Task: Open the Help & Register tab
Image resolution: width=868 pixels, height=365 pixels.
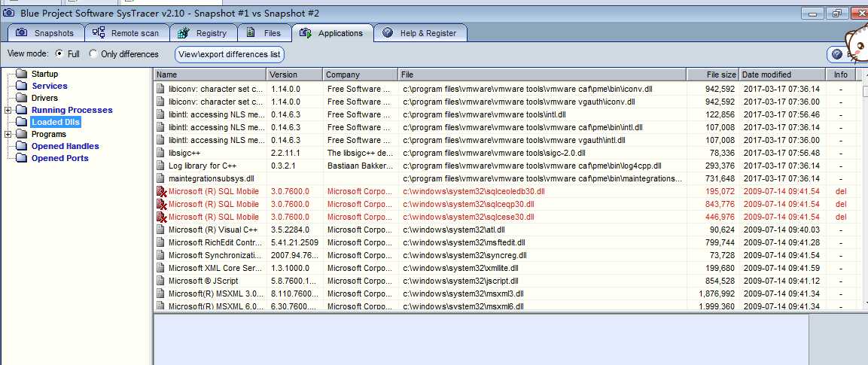Action: (420, 33)
